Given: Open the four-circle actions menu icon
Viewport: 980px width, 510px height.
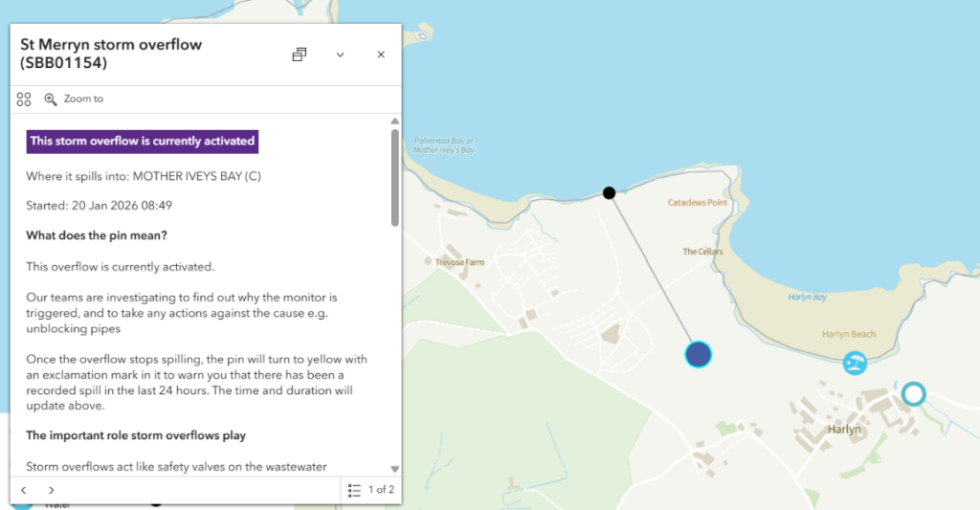Looking at the screenshot, I should [x=24, y=99].
